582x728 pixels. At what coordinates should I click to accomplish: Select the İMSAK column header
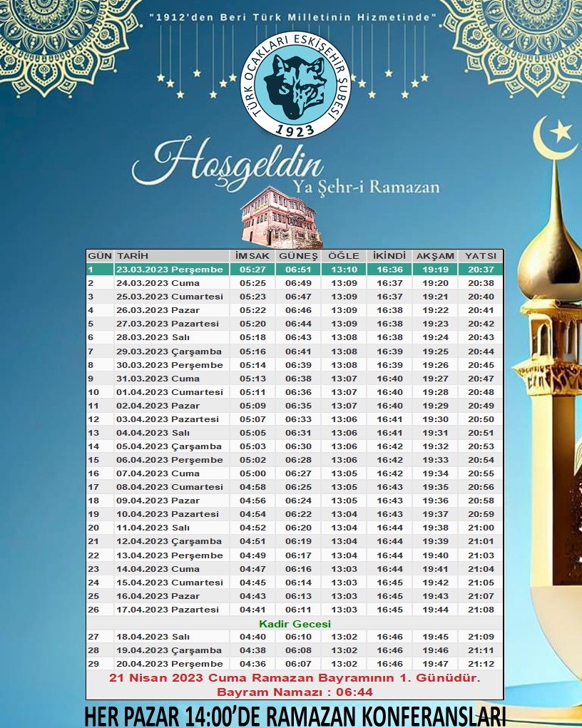click(x=252, y=256)
